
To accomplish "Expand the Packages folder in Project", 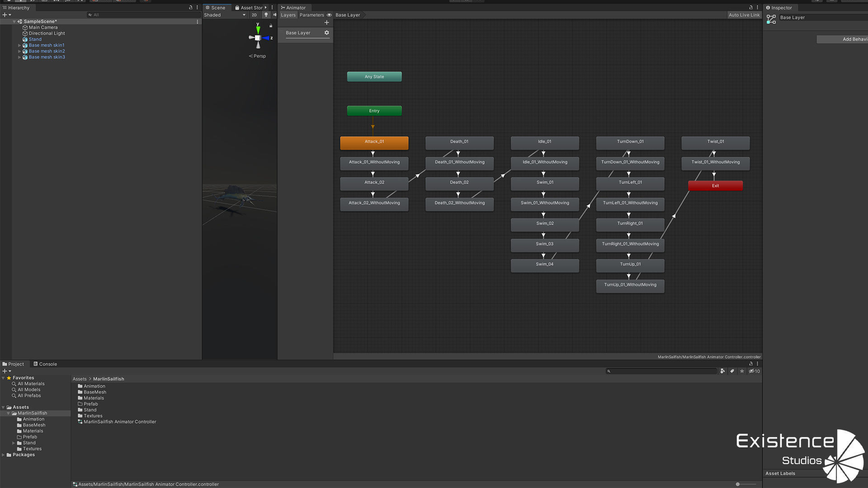I will tap(4, 455).
